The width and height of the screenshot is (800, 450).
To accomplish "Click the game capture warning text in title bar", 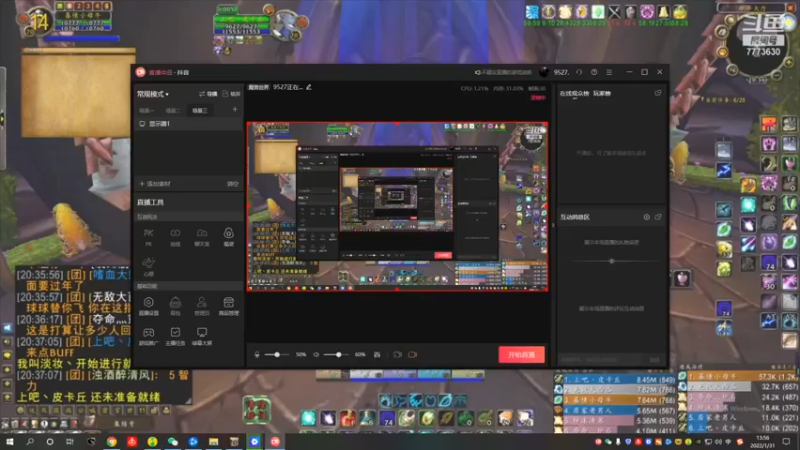I will pos(504,72).
